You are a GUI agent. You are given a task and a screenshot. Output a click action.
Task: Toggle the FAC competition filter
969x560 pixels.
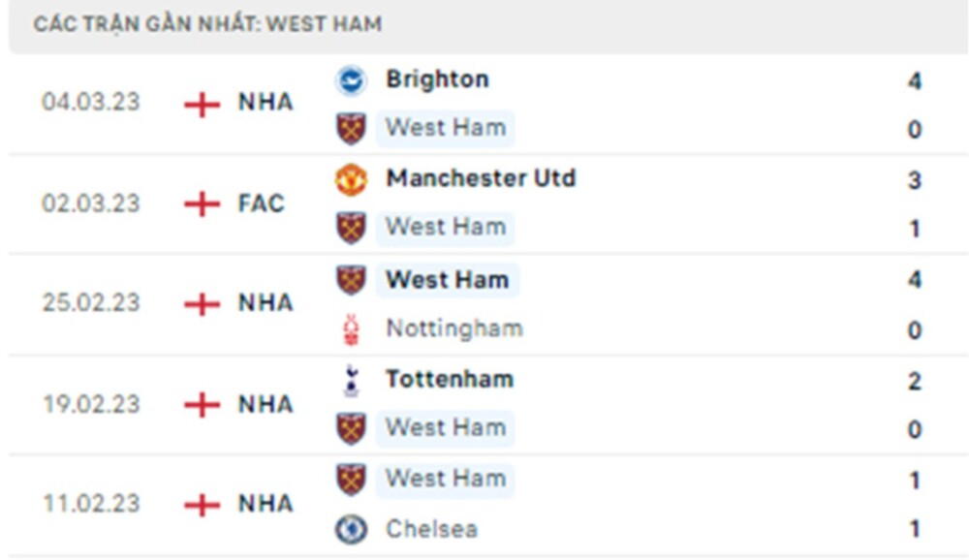[261, 204]
